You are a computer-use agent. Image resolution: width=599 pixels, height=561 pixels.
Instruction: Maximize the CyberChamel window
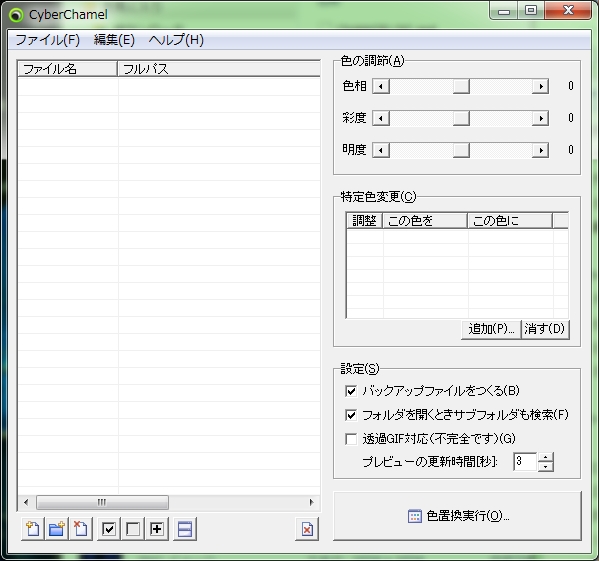[531, 11]
